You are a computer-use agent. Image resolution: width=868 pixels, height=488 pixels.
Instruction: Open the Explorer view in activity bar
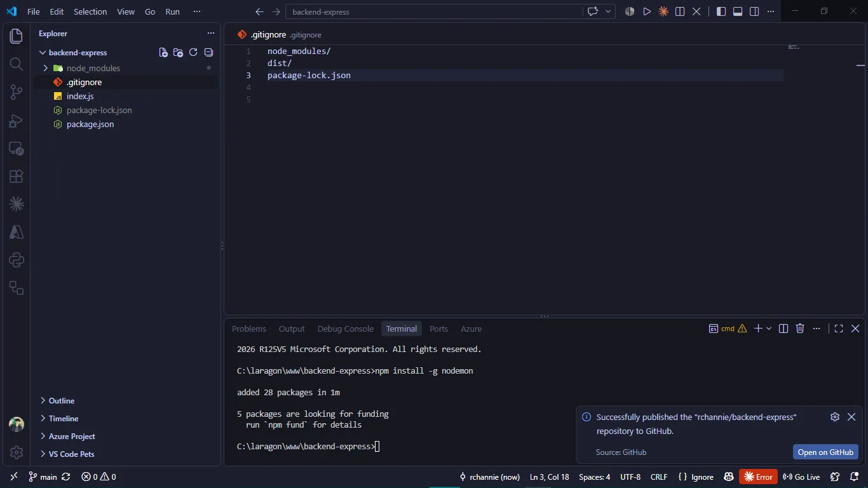click(17, 36)
